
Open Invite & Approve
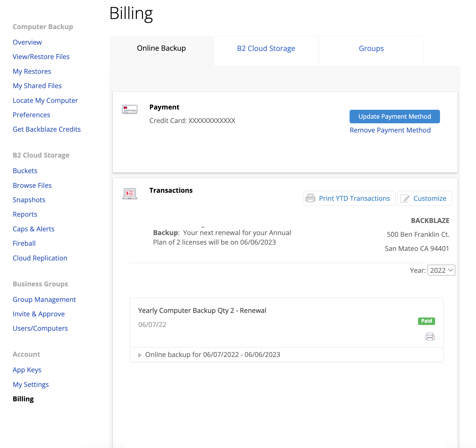pyautogui.click(x=39, y=314)
